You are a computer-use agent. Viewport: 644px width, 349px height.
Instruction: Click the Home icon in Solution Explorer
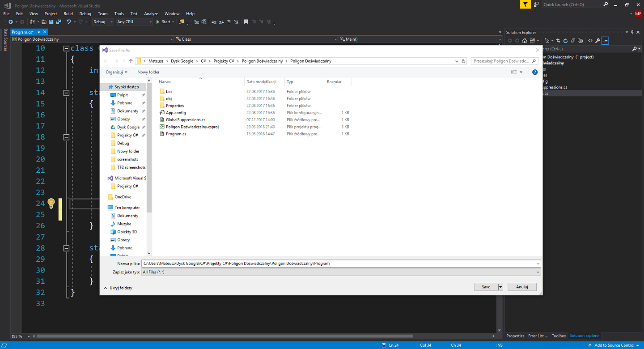click(524, 40)
